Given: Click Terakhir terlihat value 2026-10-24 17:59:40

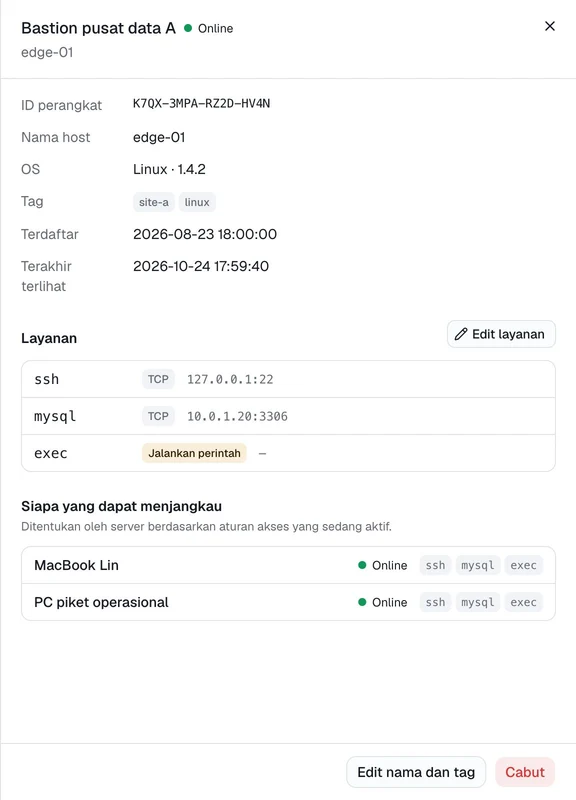Looking at the screenshot, I should click(x=201, y=266).
